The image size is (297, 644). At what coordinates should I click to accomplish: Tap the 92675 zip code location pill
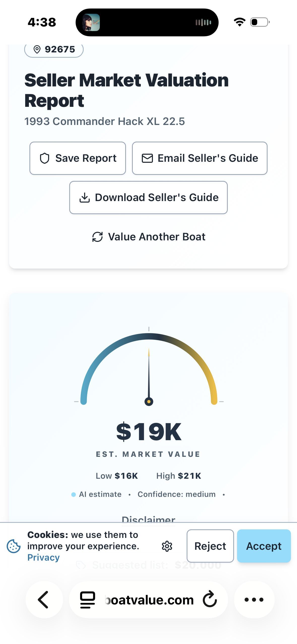click(54, 49)
